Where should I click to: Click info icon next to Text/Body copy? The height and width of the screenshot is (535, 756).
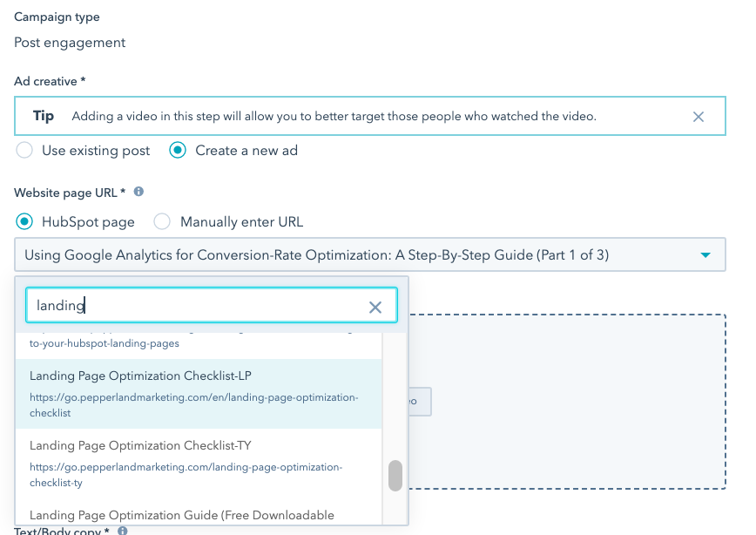123,531
